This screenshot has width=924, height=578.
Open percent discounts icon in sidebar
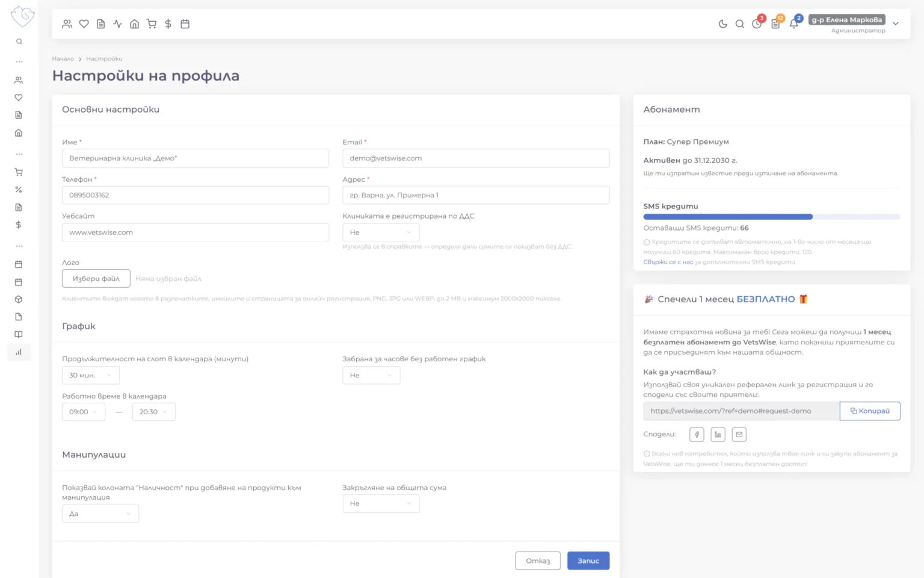19,190
